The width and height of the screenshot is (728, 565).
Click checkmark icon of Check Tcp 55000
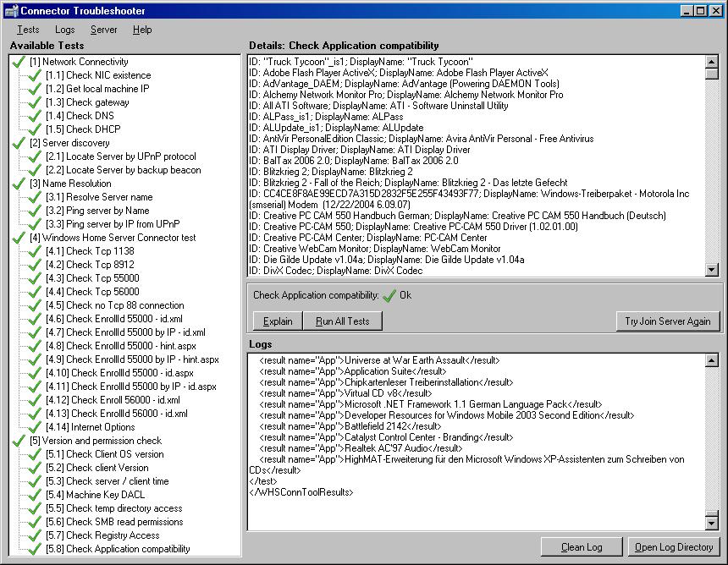pyautogui.click(x=35, y=278)
